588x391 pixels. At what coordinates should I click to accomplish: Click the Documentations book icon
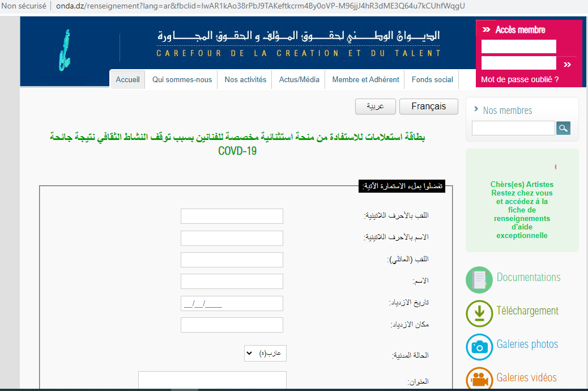[x=479, y=279]
